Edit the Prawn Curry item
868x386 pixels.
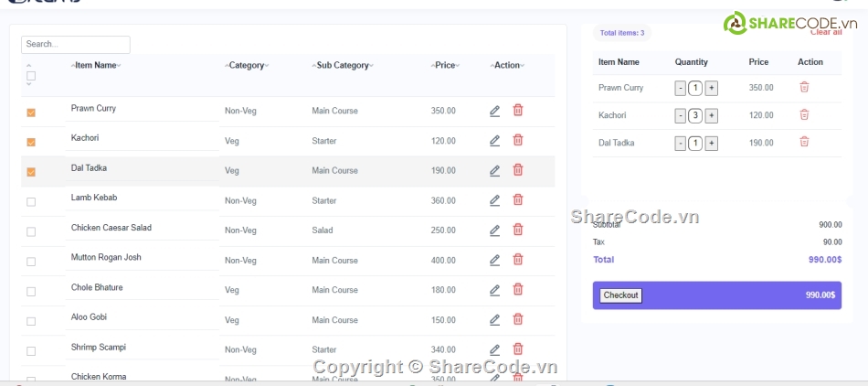(494, 111)
